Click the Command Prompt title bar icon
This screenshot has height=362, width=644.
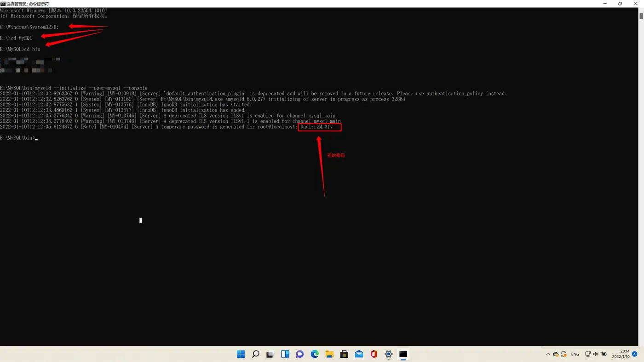coord(3,4)
